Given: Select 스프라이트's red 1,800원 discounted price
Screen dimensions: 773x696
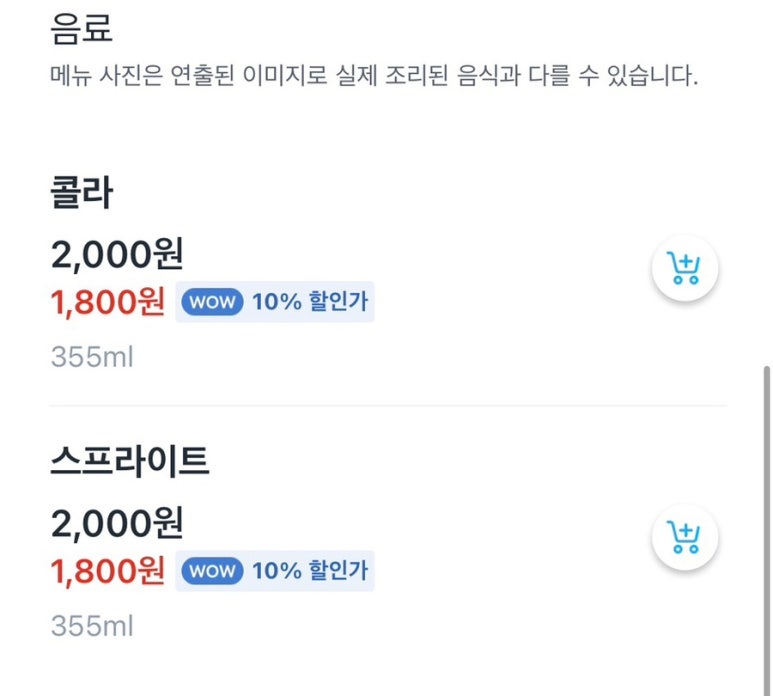Looking at the screenshot, I should coord(108,571).
